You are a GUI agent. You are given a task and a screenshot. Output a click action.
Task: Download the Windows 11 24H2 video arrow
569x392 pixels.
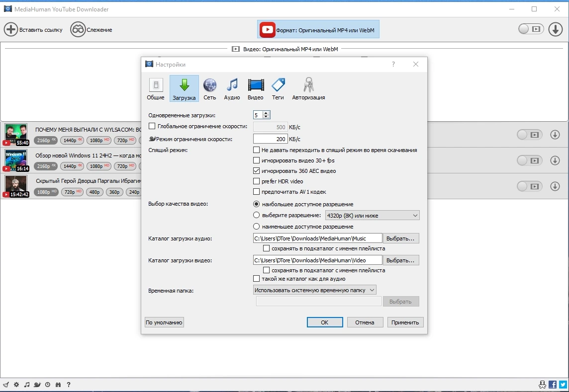click(x=555, y=160)
